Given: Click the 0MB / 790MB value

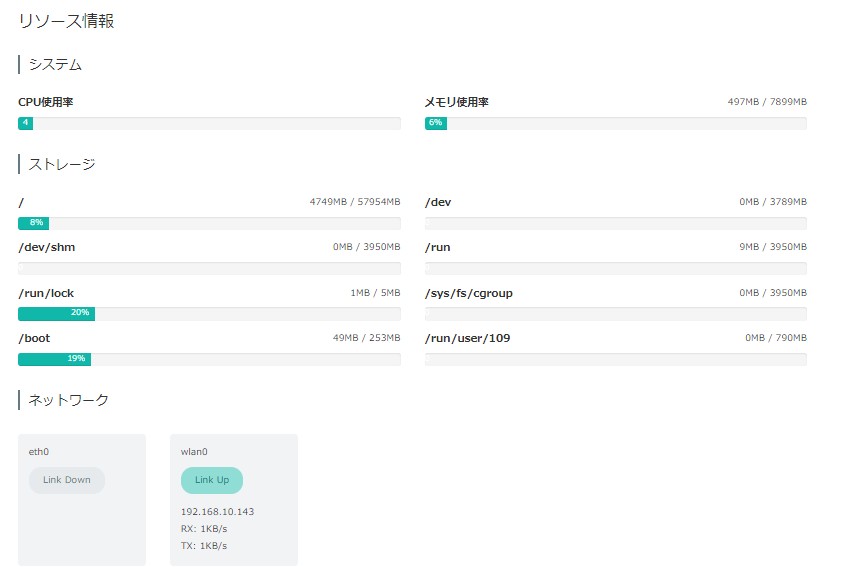Looking at the screenshot, I should point(776,338).
